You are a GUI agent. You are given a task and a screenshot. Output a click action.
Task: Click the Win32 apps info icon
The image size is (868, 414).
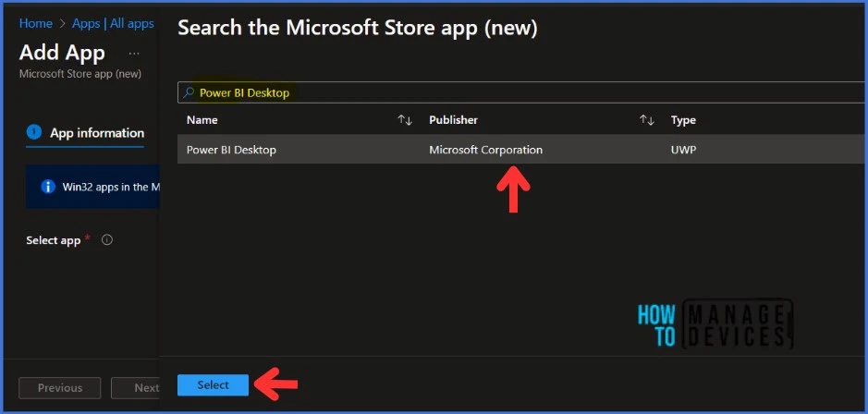point(48,187)
